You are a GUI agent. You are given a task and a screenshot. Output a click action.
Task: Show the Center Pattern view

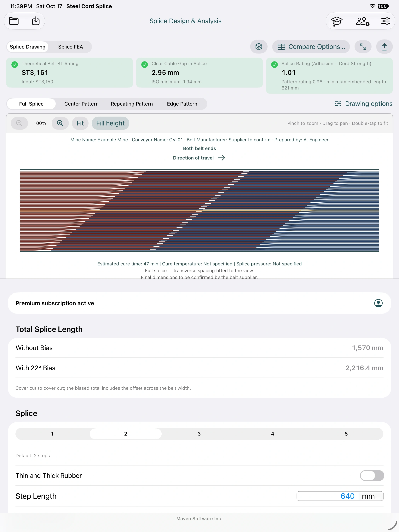pos(82,104)
